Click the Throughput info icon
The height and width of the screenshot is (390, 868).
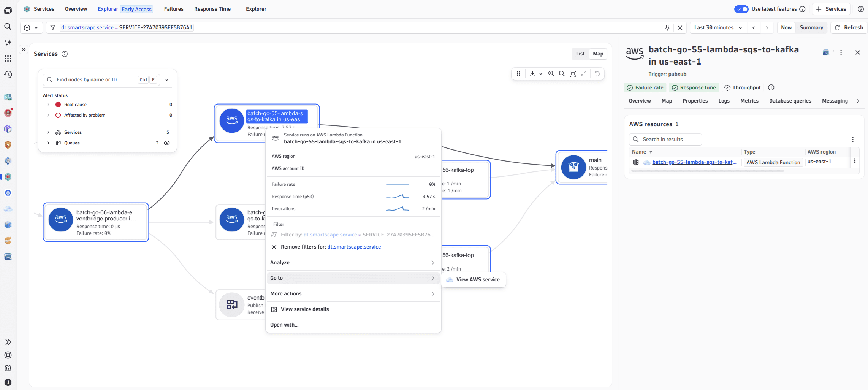point(771,87)
